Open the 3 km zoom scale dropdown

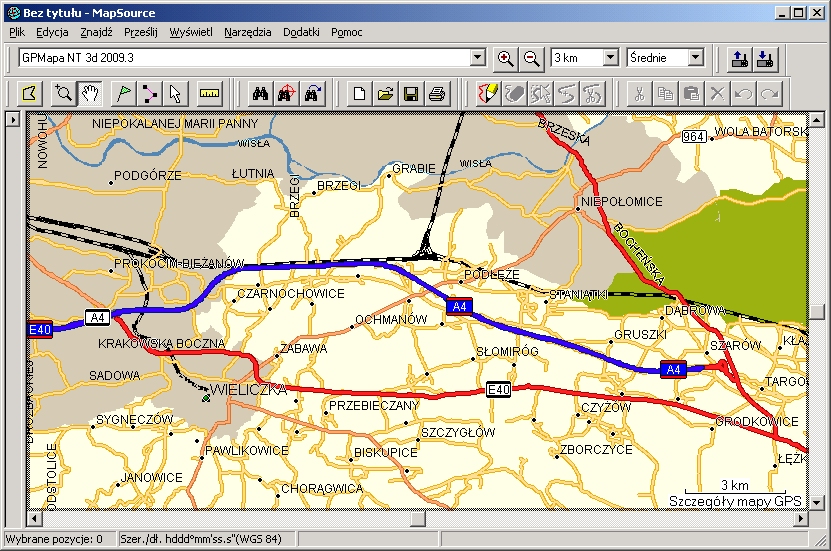pos(611,57)
